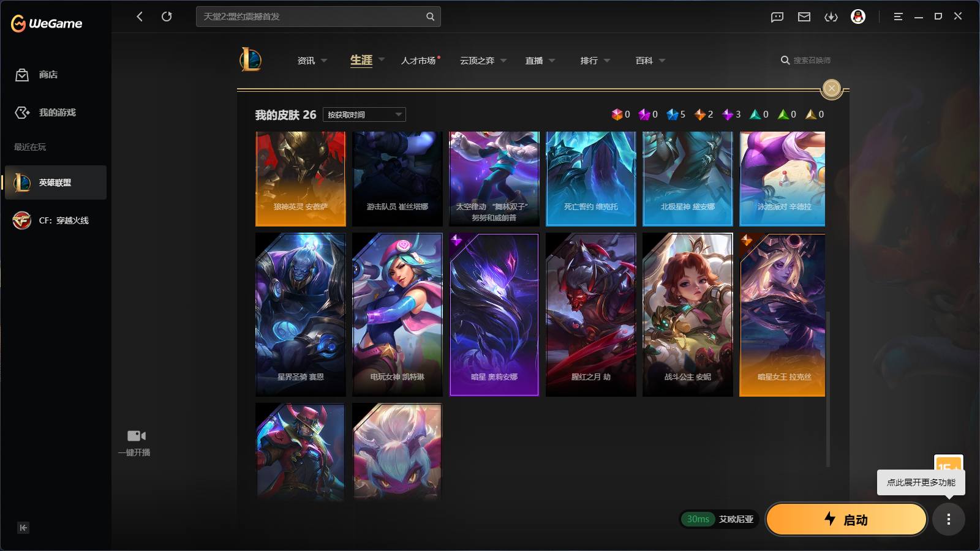Open the 腥红之月 劫 skin card
980x551 pixels.
pyautogui.click(x=591, y=315)
